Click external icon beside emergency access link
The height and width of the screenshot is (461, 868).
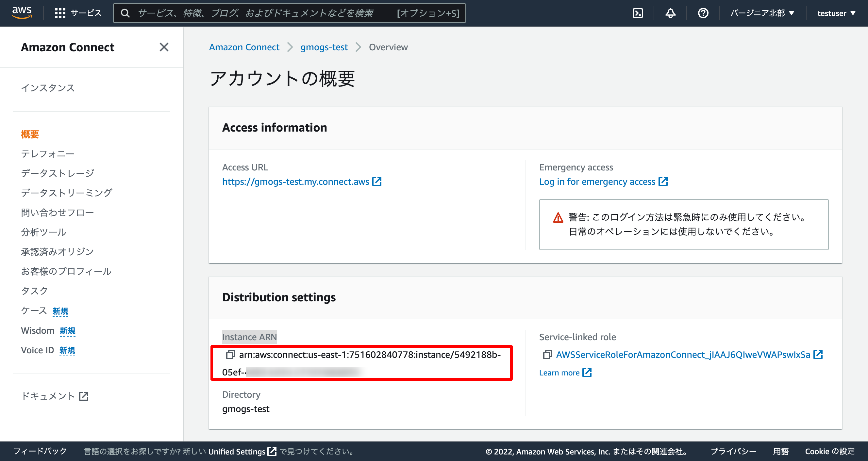(x=663, y=182)
